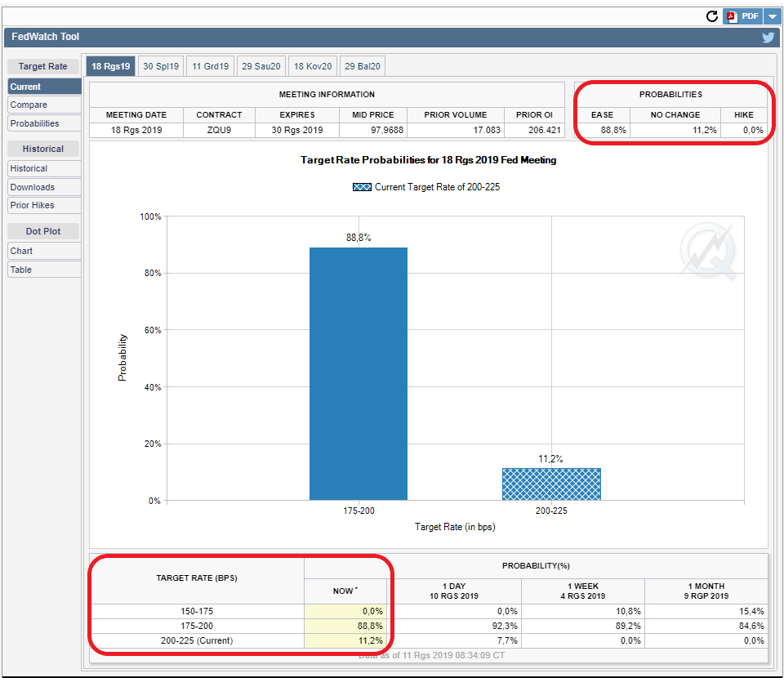Open the 18 Kov20 meeting tab
The image size is (784, 678).
(313, 66)
